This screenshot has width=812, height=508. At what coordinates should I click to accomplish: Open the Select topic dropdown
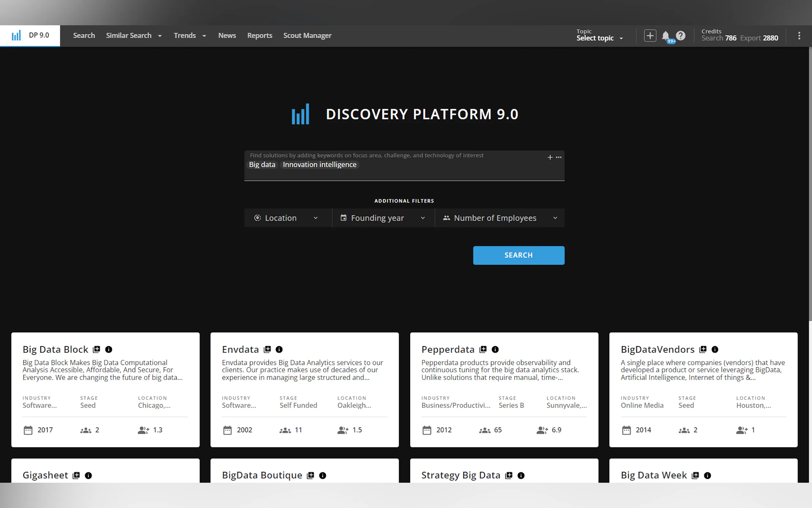point(599,38)
